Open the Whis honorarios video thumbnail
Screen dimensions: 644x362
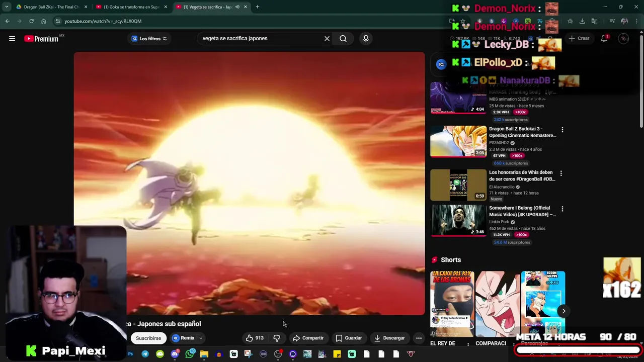coord(458,185)
